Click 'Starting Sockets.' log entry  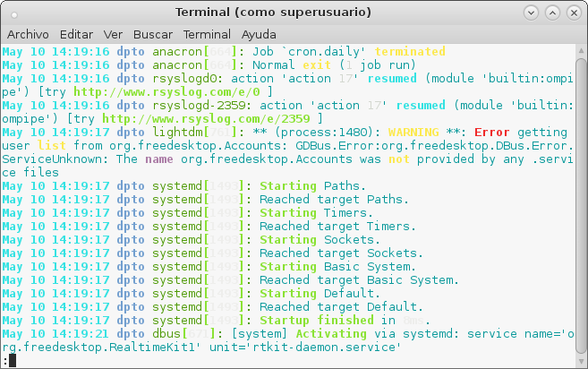pos(320,239)
